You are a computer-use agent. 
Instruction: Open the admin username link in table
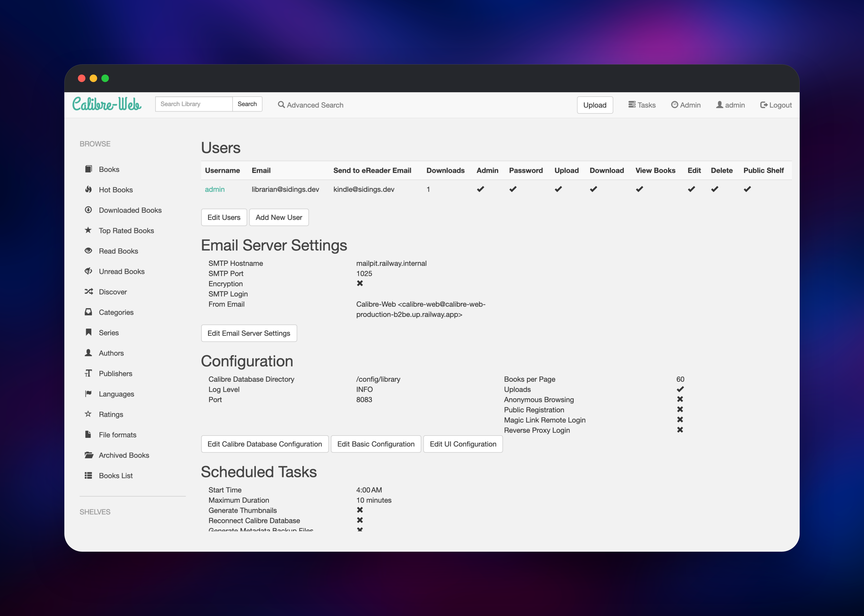[x=215, y=189]
